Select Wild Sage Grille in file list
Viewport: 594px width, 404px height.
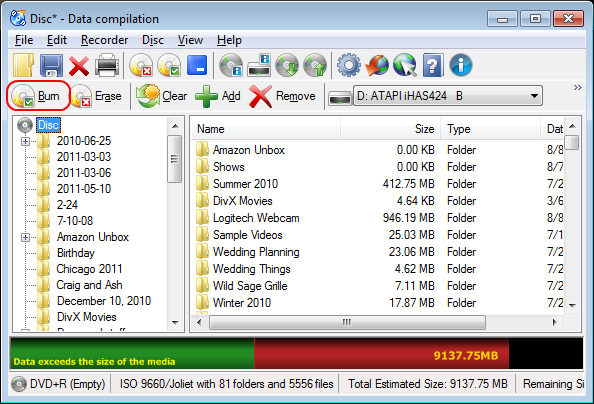click(x=250, y=286)
